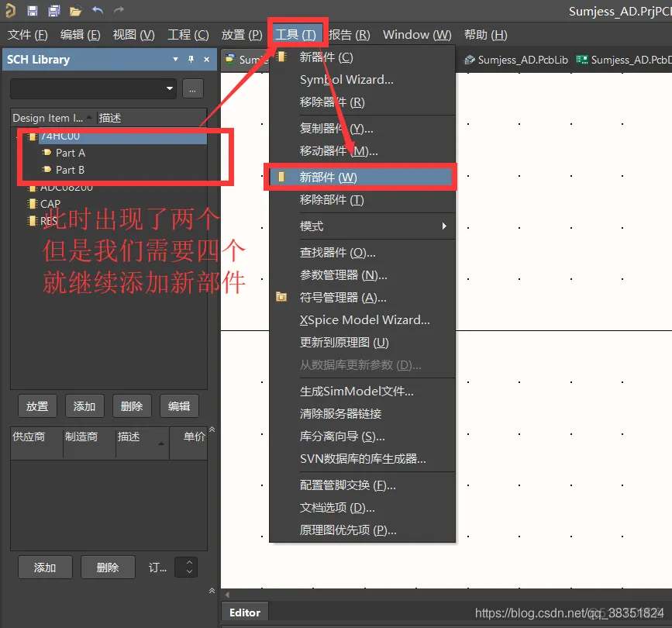The image size is (672, 628).
Task: Select Part B under 74HC00
Action: pyautogui.click(x=70, y=171)
